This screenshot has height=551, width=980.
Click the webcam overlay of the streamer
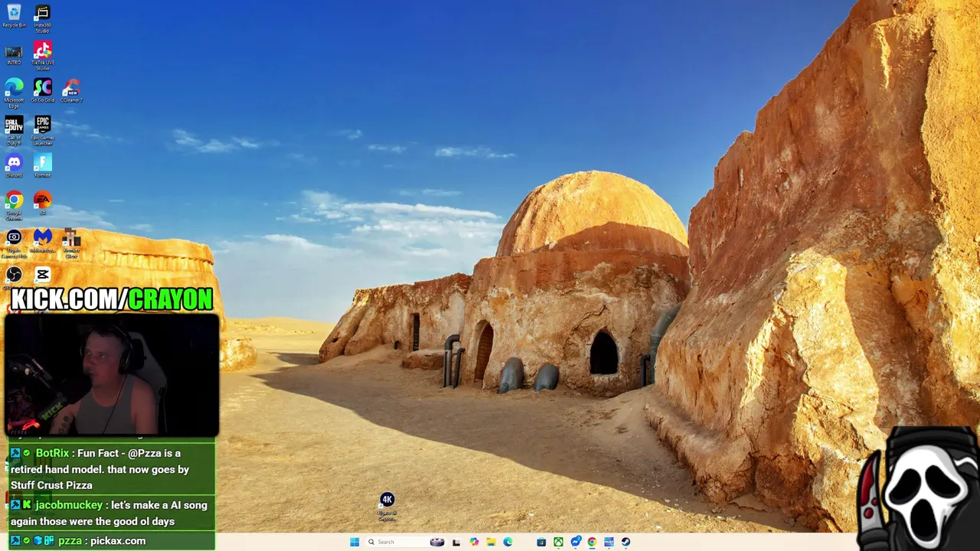point(112,375)
